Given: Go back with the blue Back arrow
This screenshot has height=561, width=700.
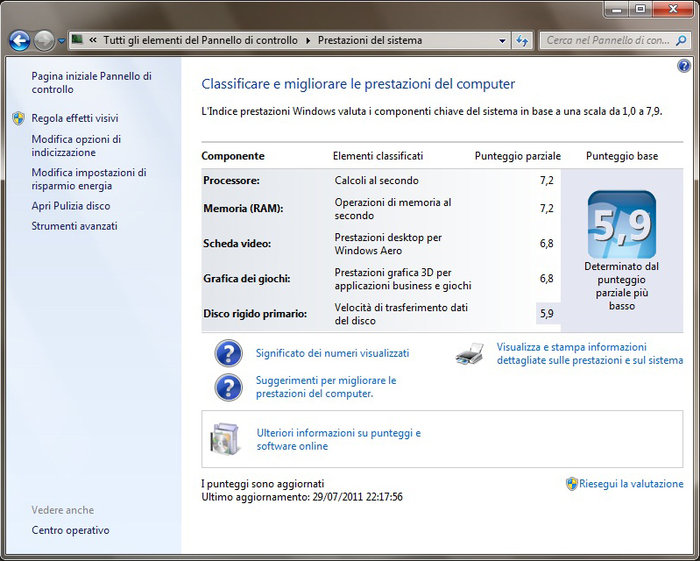Looking at the screenshot, I should pos(20,41).
